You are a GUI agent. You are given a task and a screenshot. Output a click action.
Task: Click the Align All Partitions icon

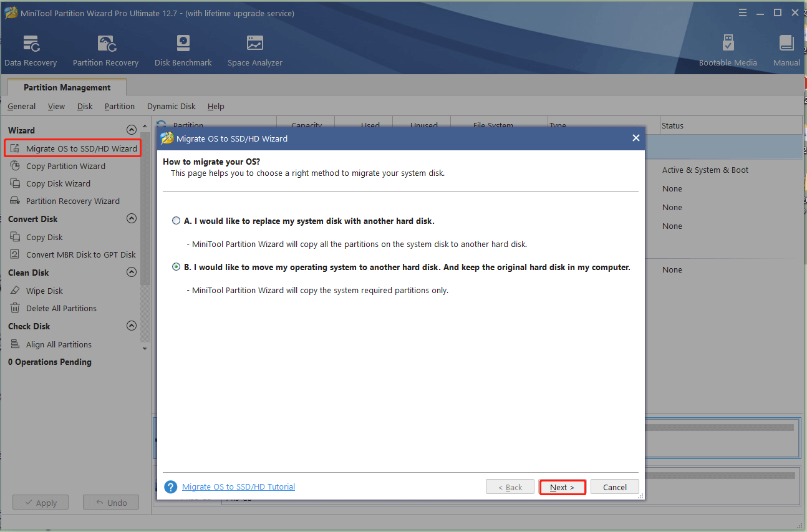pyautogui.click(x=15, y=344)
